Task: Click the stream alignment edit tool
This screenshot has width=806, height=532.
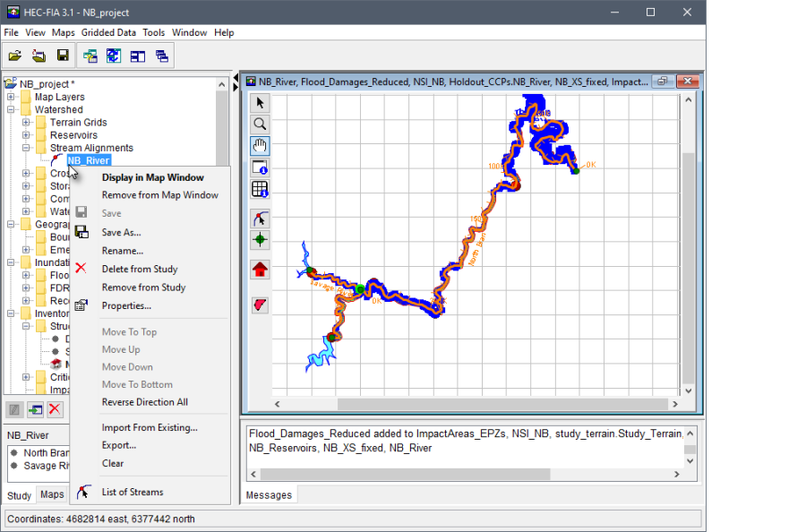Action: click(x=261, y=219)
